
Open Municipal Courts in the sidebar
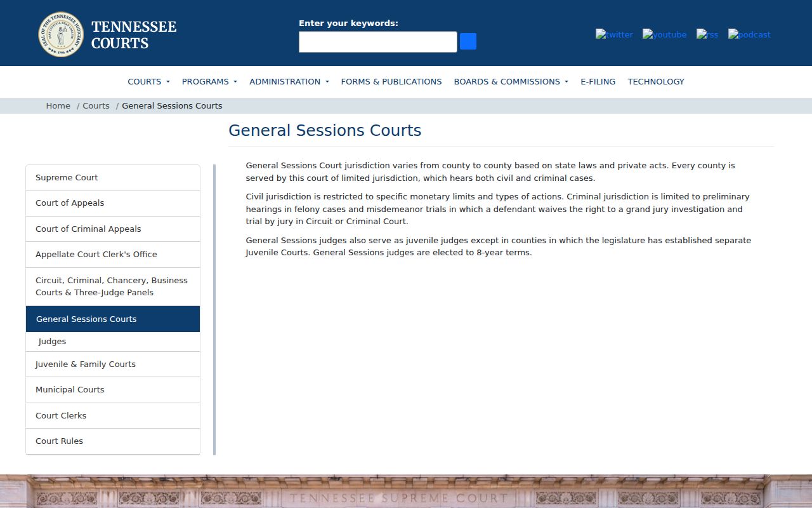(x=113, y=390)
